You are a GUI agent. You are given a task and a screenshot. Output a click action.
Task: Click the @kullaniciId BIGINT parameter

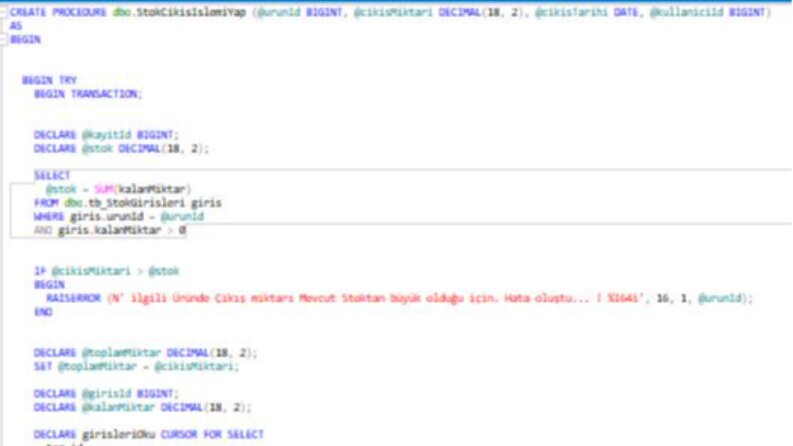(x=708, y=12)
